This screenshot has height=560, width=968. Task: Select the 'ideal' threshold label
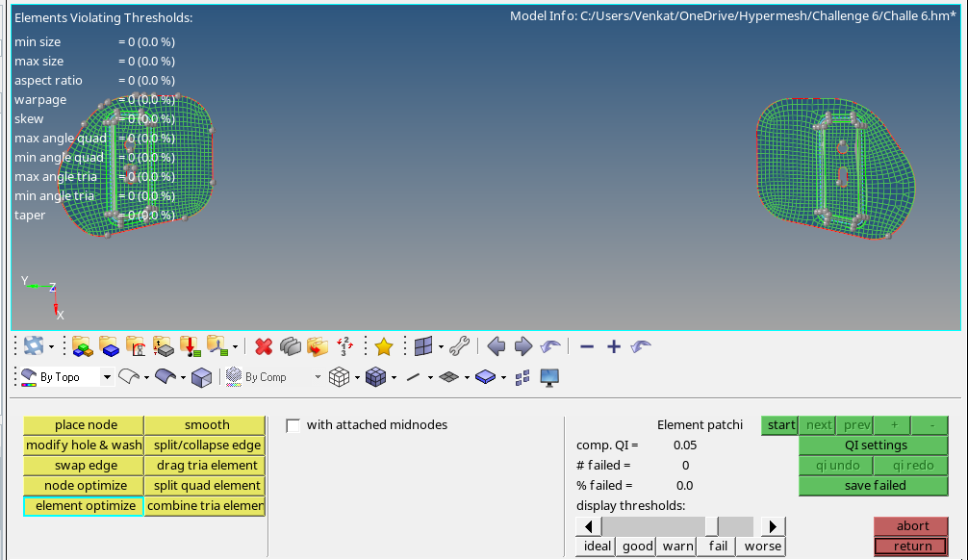coord(596,546)
